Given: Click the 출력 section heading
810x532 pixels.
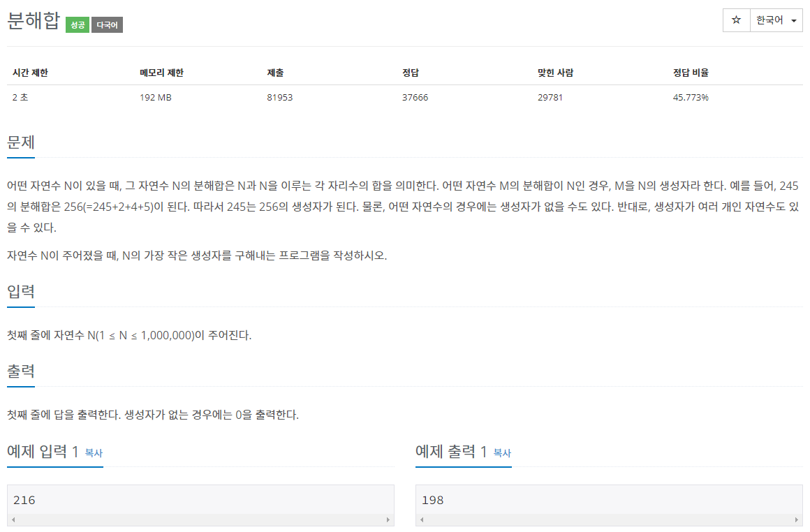Looking at the screenshot, I should pyautogui.click(x=21, y=371).
